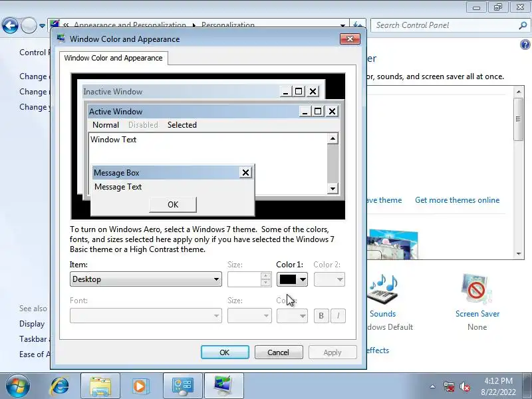Click the muted volume tray icon

(464, 386)
